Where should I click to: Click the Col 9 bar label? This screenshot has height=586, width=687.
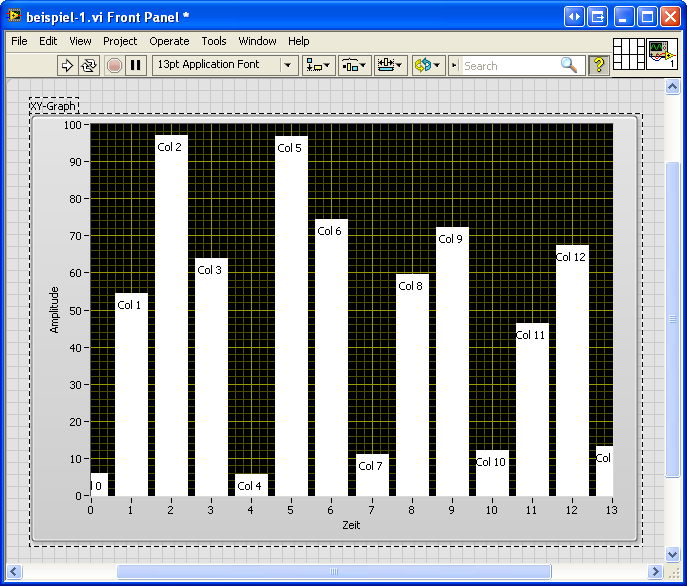coord(450,239)
